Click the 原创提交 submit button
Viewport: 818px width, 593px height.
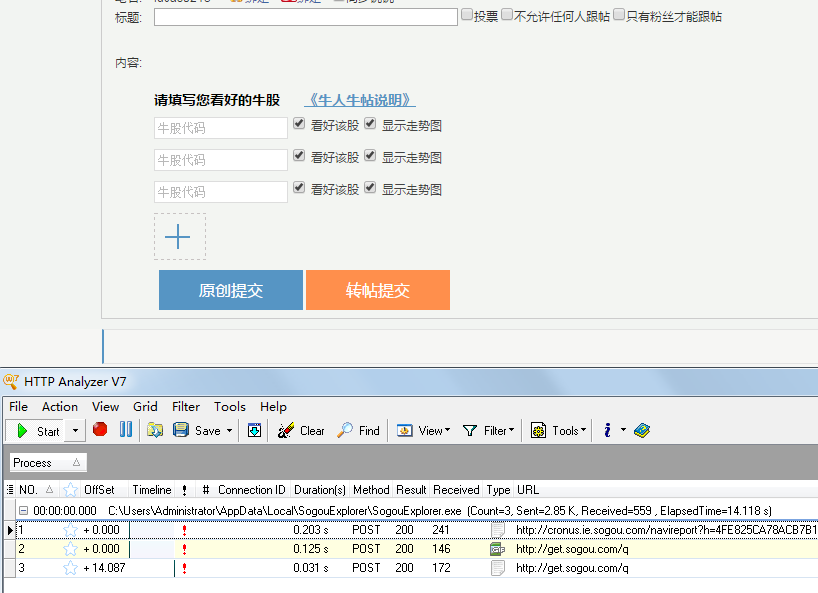click(x=230, y=289)
